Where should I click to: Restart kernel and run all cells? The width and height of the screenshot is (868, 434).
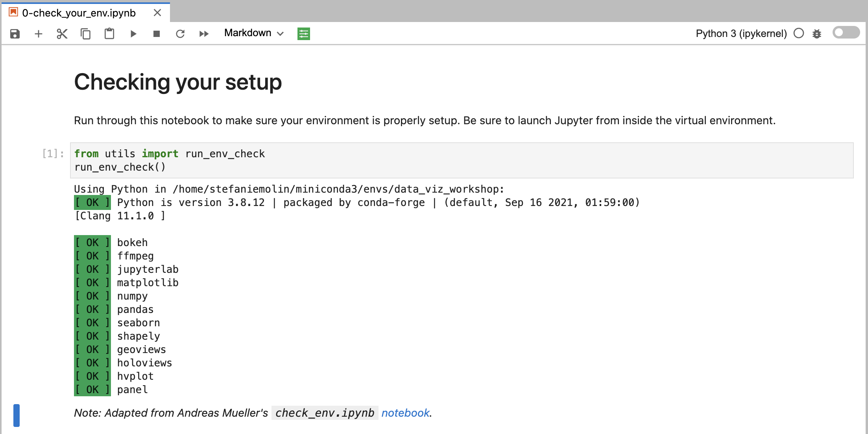coord(204,34)
